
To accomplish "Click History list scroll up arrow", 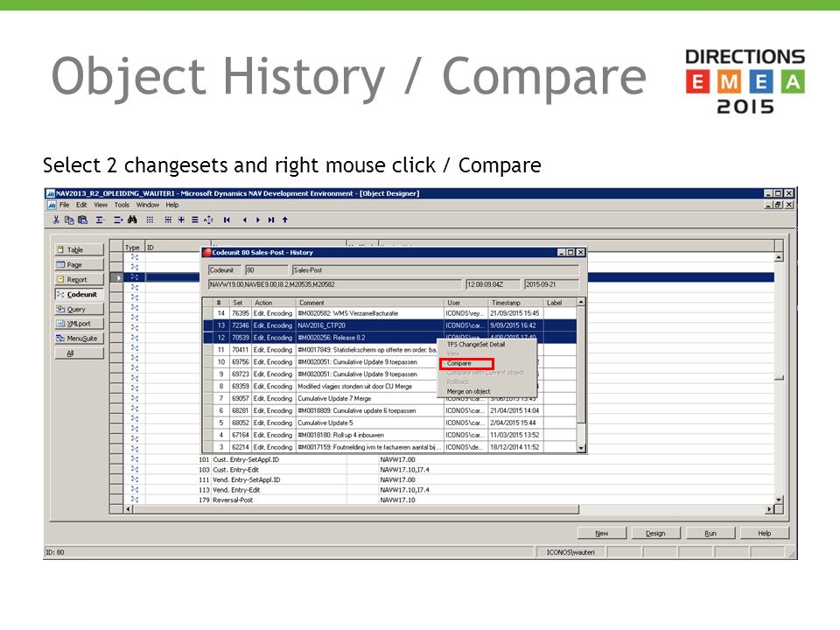I will coord(581,303).
